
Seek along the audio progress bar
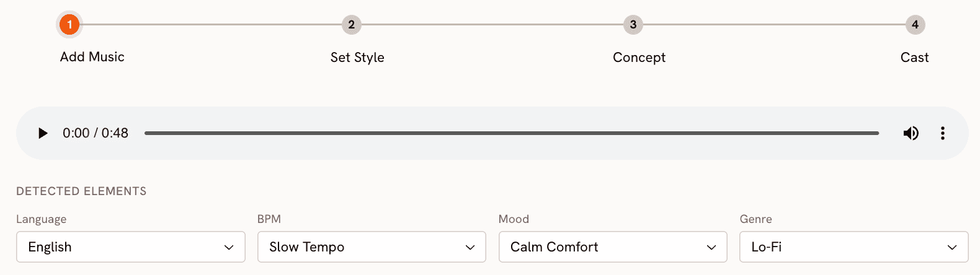point(512,133)
